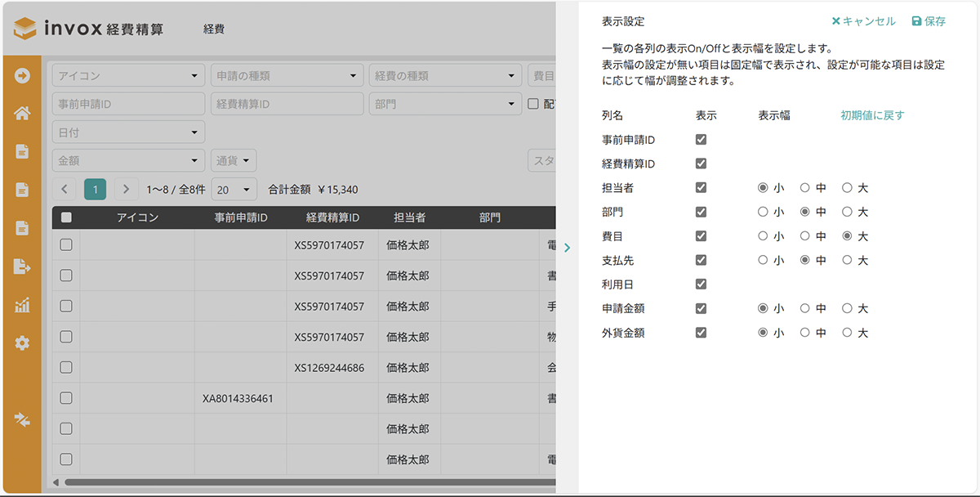Open the bar chart analytics icon
980x497 pixels.
(22, 305)
